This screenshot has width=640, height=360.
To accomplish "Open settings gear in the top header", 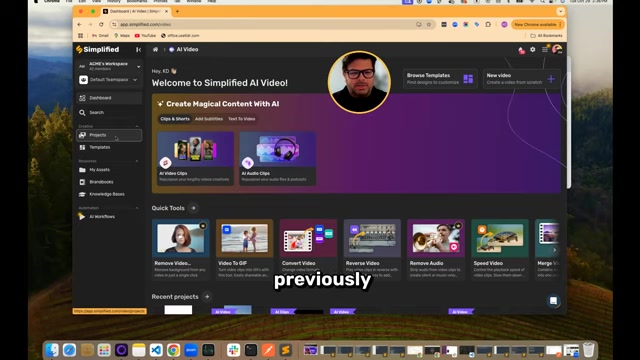I will coord(533,49).
